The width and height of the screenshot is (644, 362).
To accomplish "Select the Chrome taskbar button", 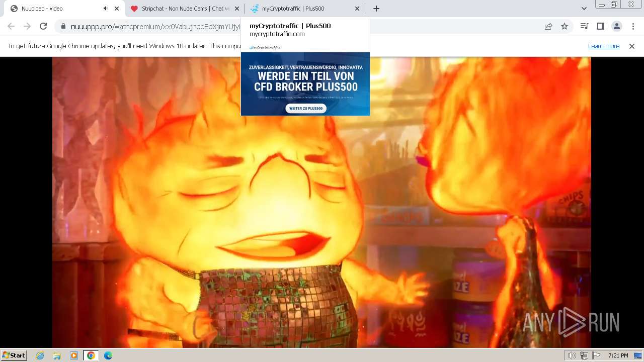I will point(91,355).
